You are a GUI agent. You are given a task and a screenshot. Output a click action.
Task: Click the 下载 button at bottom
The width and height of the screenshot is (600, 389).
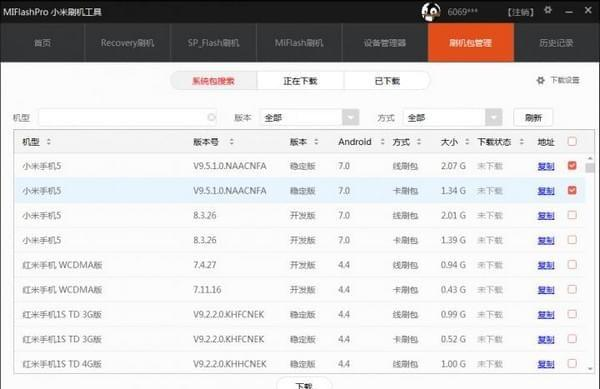click(x=304, y=384)
